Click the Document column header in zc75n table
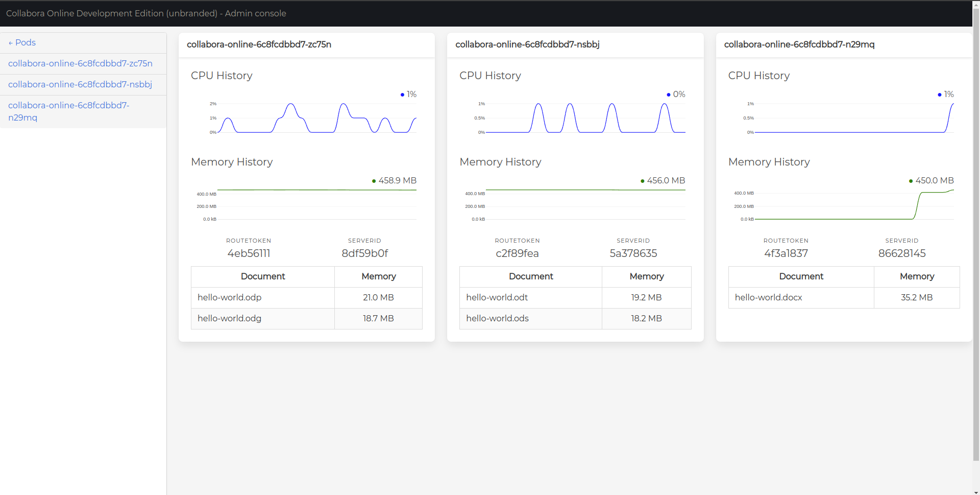The height and width of the screenshot is (495, 980). (263, 277)
